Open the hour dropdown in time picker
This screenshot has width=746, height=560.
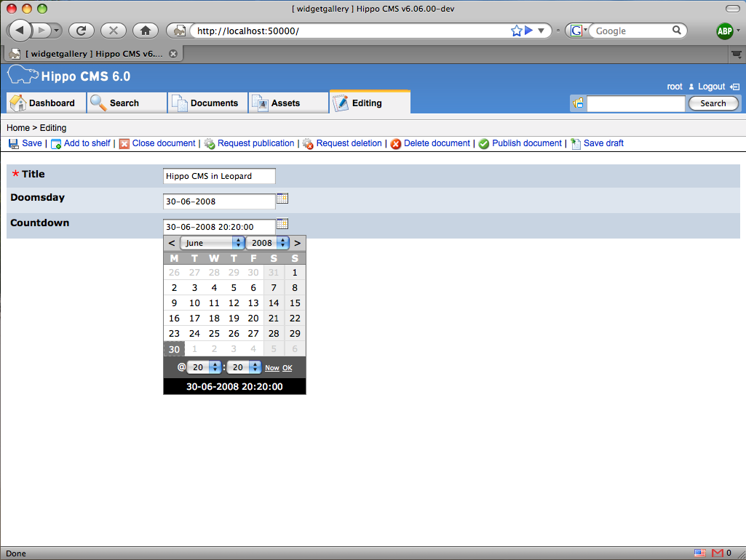(x=204, y=368)
